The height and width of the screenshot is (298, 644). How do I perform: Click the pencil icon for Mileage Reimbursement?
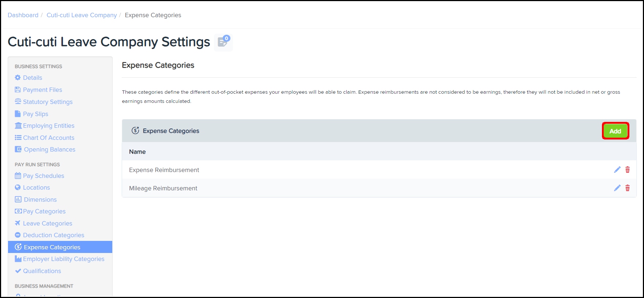[617, 188]
